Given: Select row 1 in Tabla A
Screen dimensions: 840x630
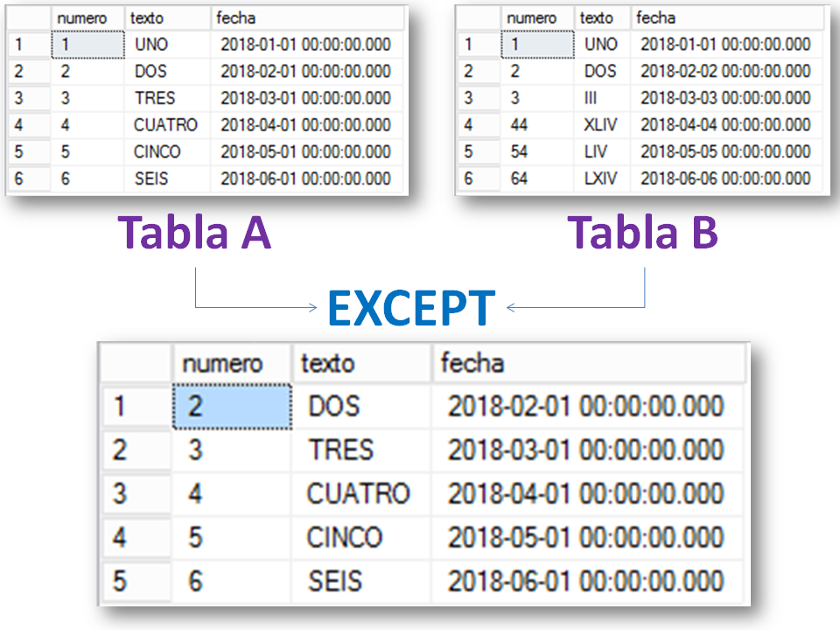Looking at the screenshot, I should 18,45.
